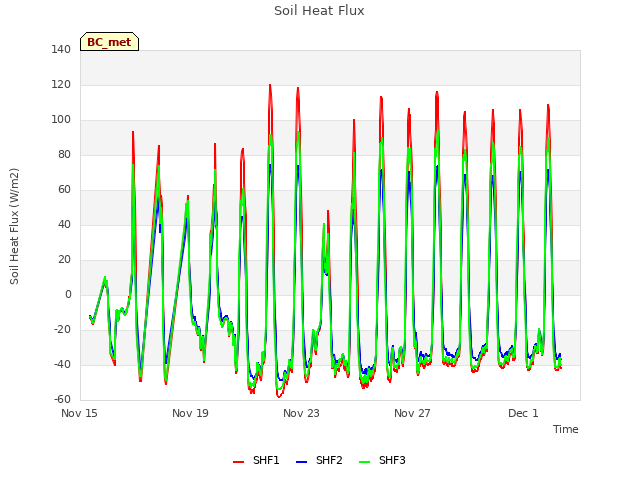The height and width of the screenshot is (480, 640).
Task: Click the Nov 19 date tick label
Action: point(190,413)
